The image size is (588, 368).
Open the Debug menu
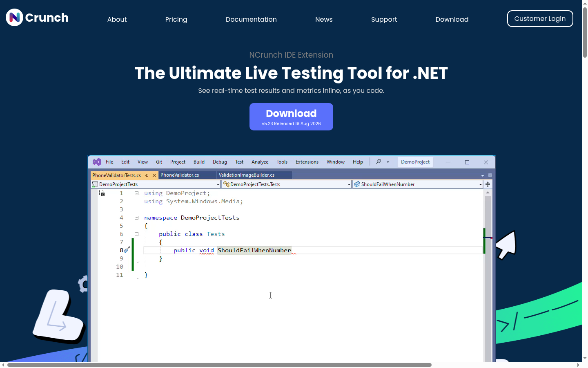pos(220,162)
